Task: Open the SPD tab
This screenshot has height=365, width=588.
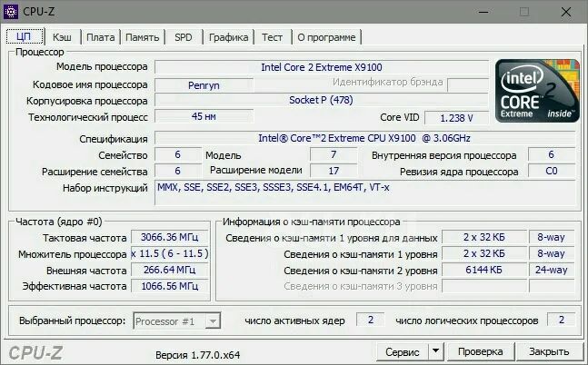Action: [184, 37]
